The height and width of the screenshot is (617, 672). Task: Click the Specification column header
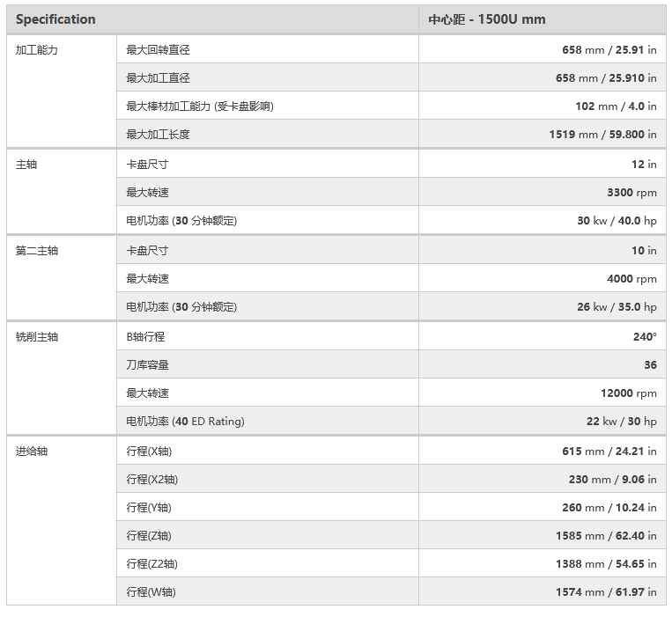pyautogui.click(x=55, y=19)
